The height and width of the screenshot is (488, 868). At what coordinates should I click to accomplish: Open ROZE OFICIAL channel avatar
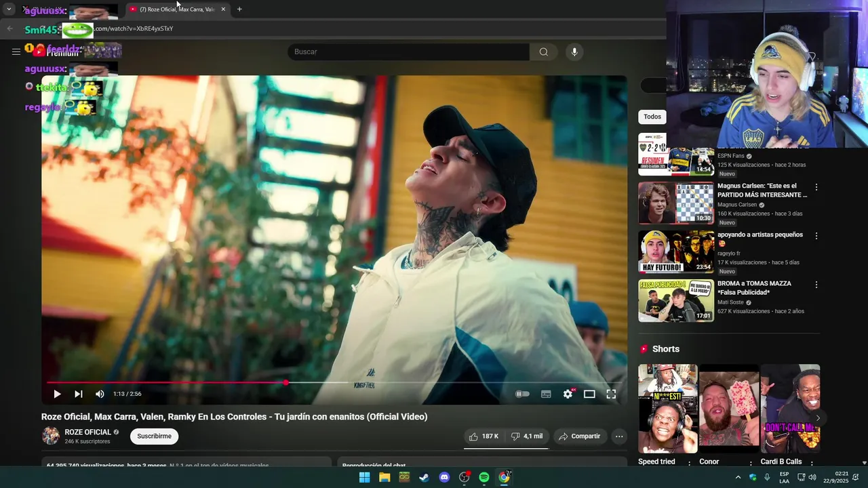click(x=51, y=436)
